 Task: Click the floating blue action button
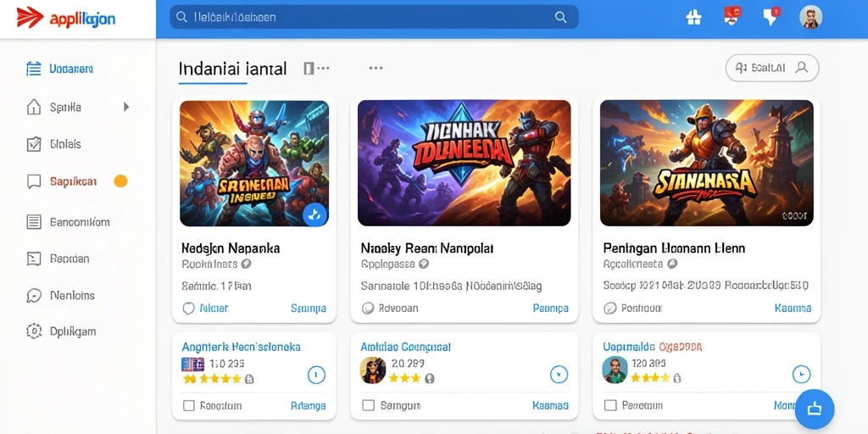[x=815, y=409]
